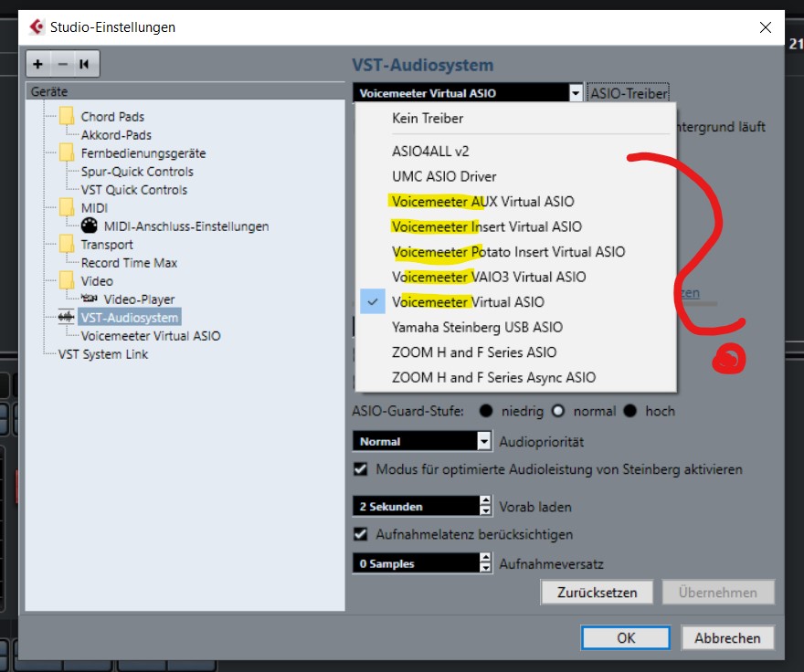Click the VST-Audiosystem waveform icon
Viewport: 804px width, 672px height.
tap(66, 318)
